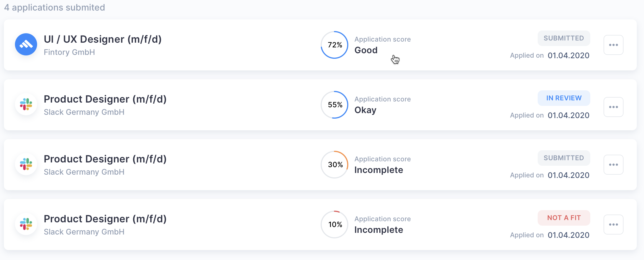644x260 pixels.
Task: Expand options menu for the 30% score application
Action: tap(613, 165)
